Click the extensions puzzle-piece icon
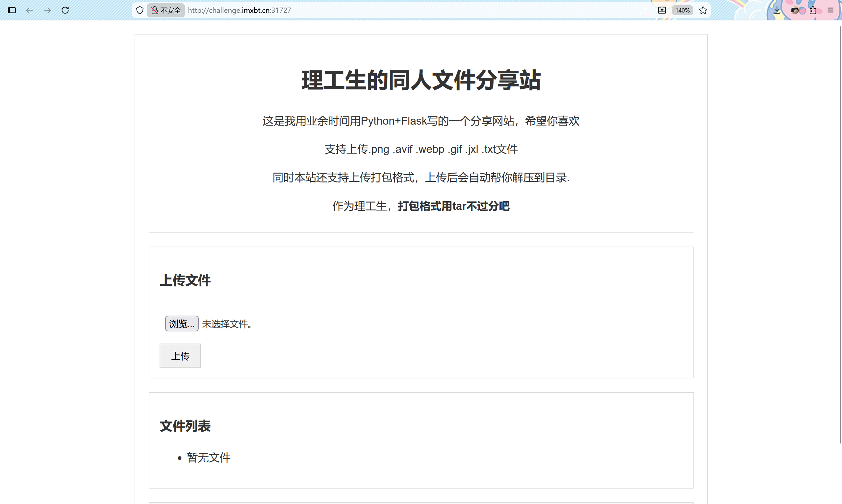Screen dimensions: 842x504 pyautogui.click(x=813, y=10)
